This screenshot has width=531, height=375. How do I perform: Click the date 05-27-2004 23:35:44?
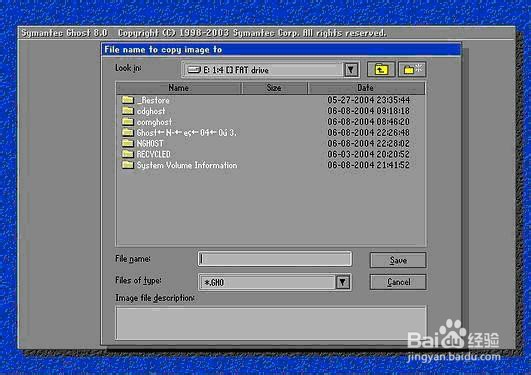[368, 100]
